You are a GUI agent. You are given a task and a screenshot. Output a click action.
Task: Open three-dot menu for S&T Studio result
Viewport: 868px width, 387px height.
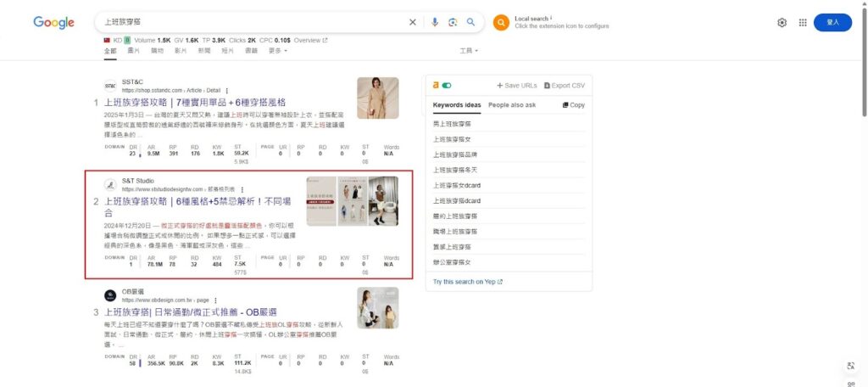point(242,189)
